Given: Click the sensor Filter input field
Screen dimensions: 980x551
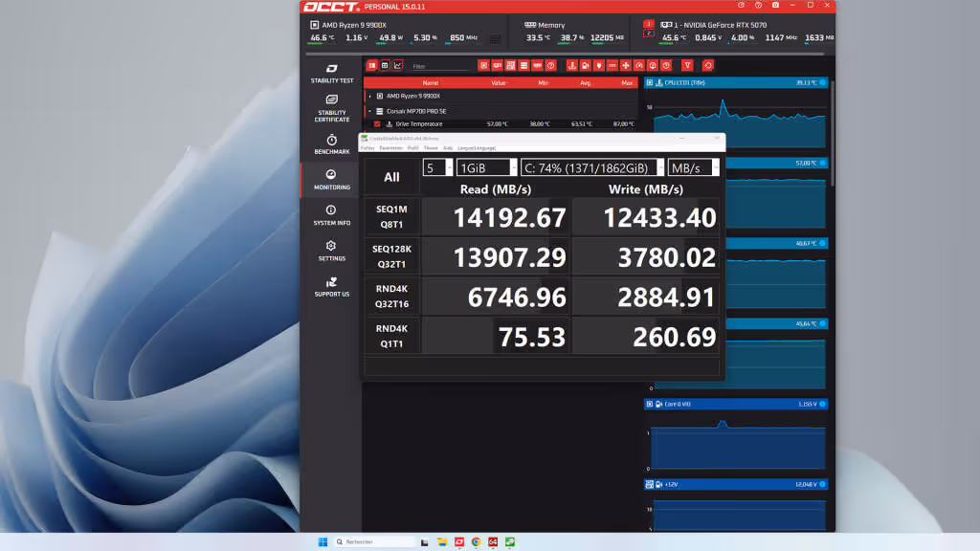Looking at the screenshot, I should (438, 66).
